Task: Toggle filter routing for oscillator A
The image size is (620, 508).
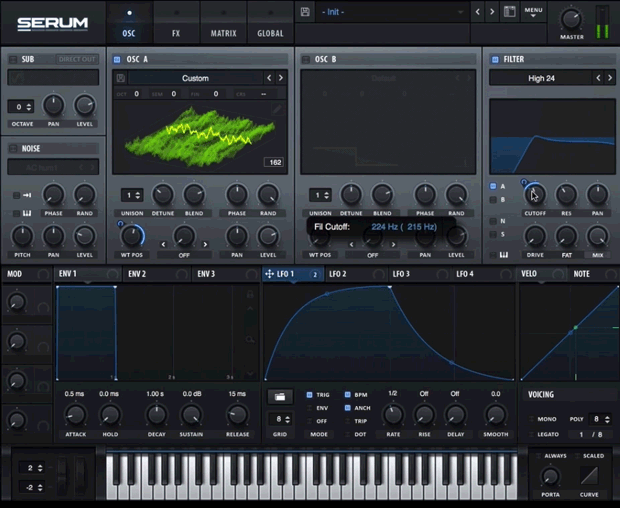Action: [493, 186]
